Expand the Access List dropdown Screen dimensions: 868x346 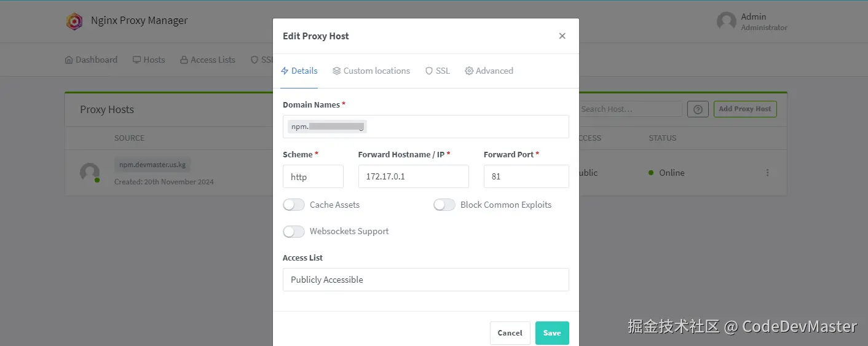425,280
